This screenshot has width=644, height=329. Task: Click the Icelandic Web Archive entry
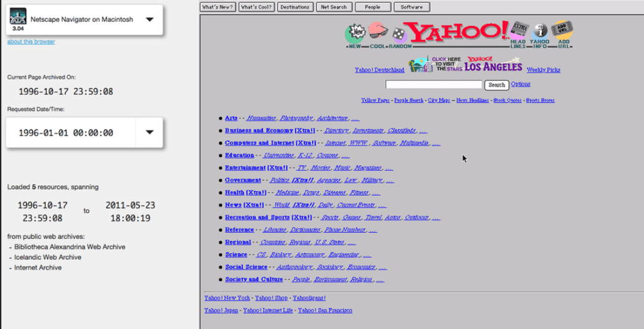coord(47,257)
